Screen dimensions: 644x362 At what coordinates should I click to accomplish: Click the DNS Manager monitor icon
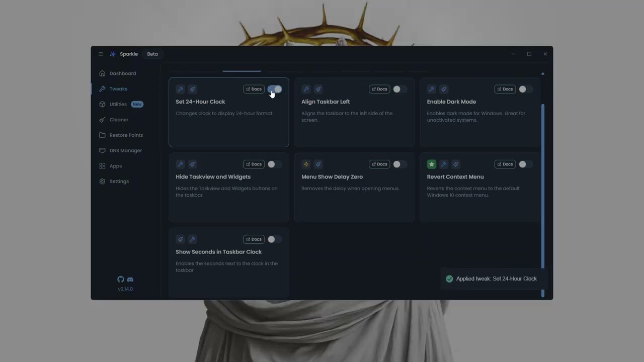coord(102,150)
